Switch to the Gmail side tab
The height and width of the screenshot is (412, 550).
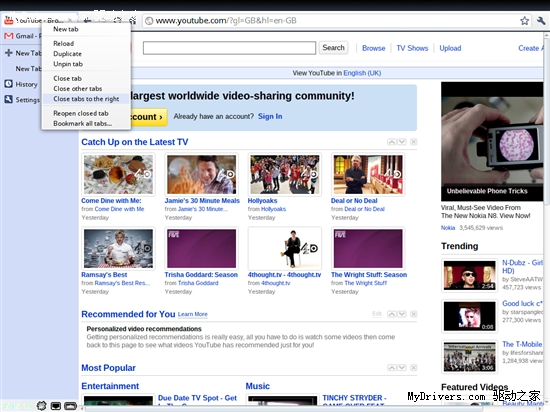21,36
